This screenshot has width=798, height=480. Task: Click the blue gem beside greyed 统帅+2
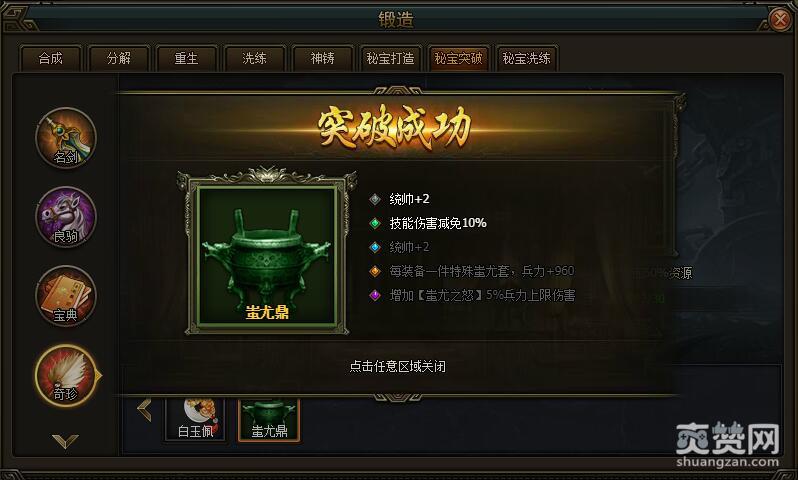(x=375, y=247)
